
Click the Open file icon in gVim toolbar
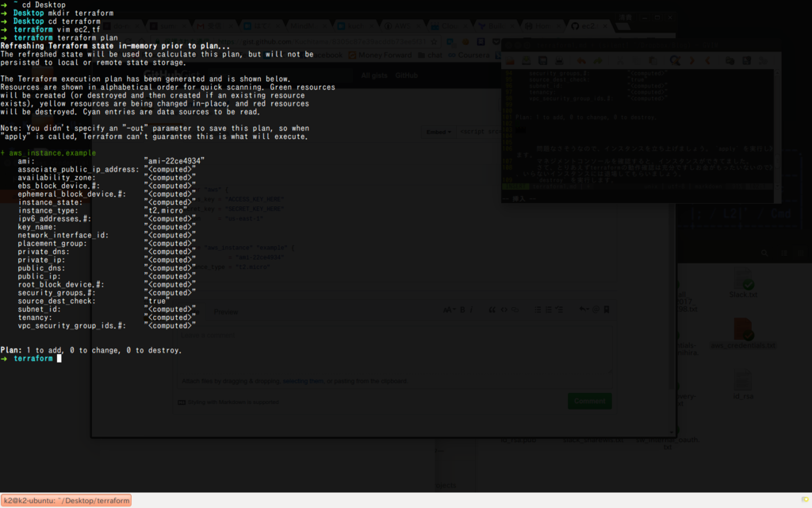tap(510, 60)
